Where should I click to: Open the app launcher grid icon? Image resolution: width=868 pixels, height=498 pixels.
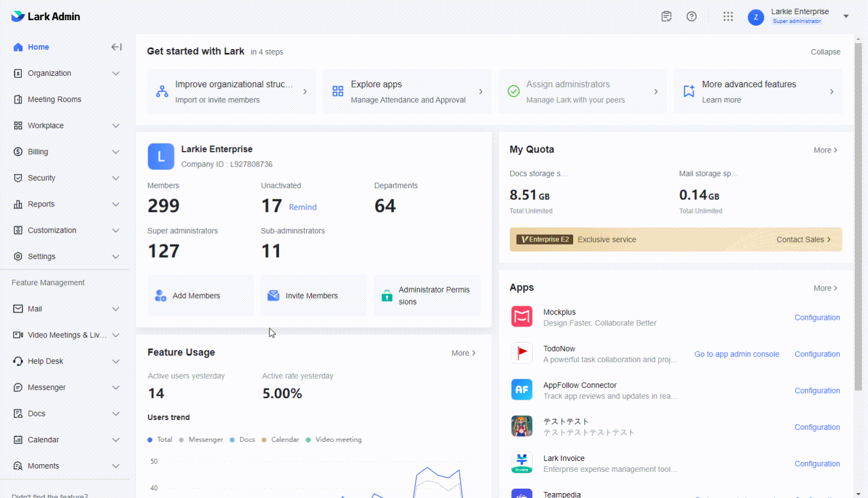pos(728,16)
